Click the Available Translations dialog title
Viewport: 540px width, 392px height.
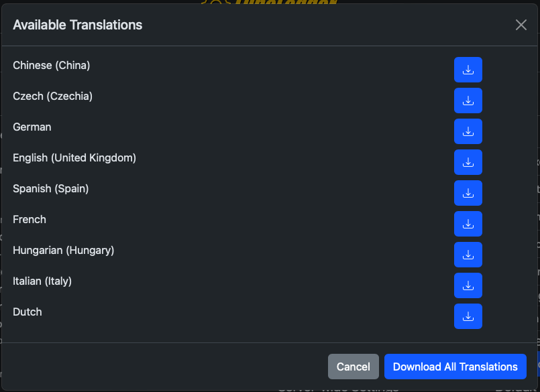[78, 25]
